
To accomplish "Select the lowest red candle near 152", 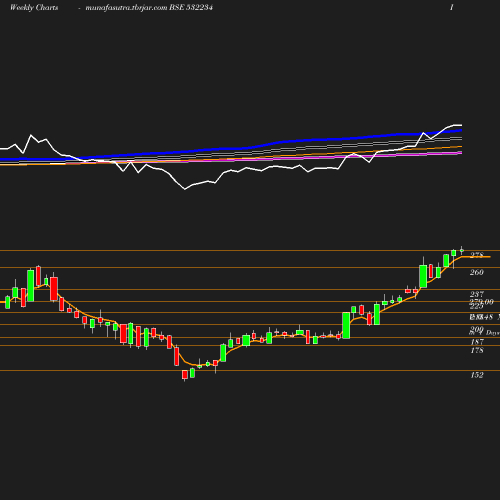I will [185, 375].
